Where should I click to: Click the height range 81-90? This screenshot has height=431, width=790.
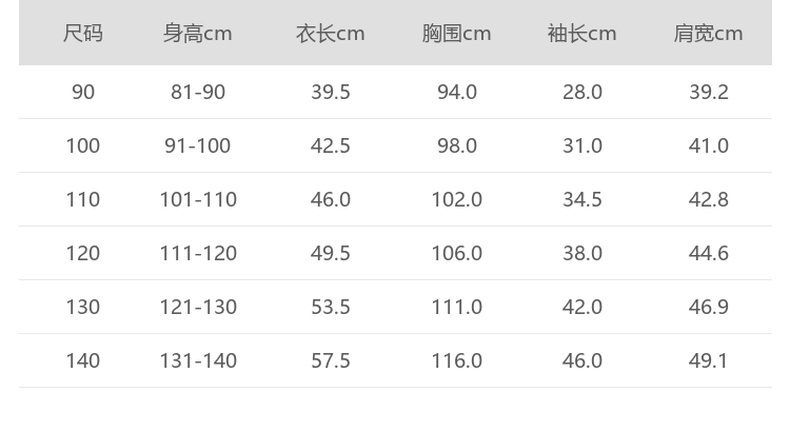tap(198, 92)
